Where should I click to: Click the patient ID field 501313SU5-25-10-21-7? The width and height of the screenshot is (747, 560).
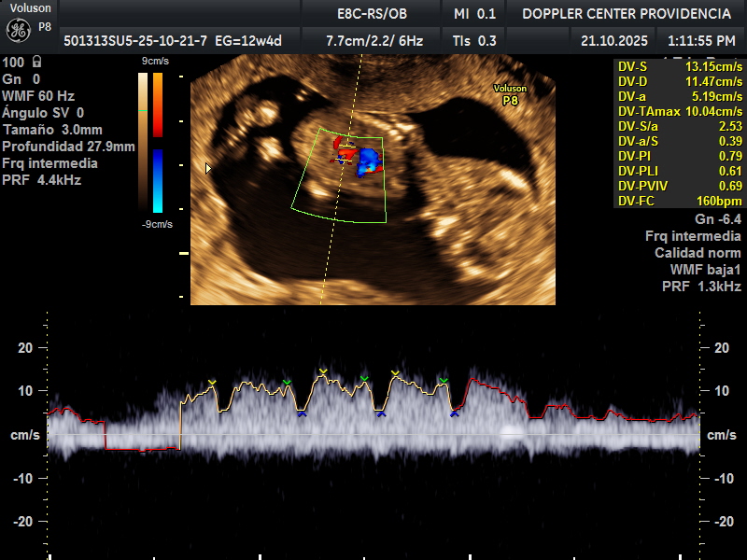click(121, 40)
